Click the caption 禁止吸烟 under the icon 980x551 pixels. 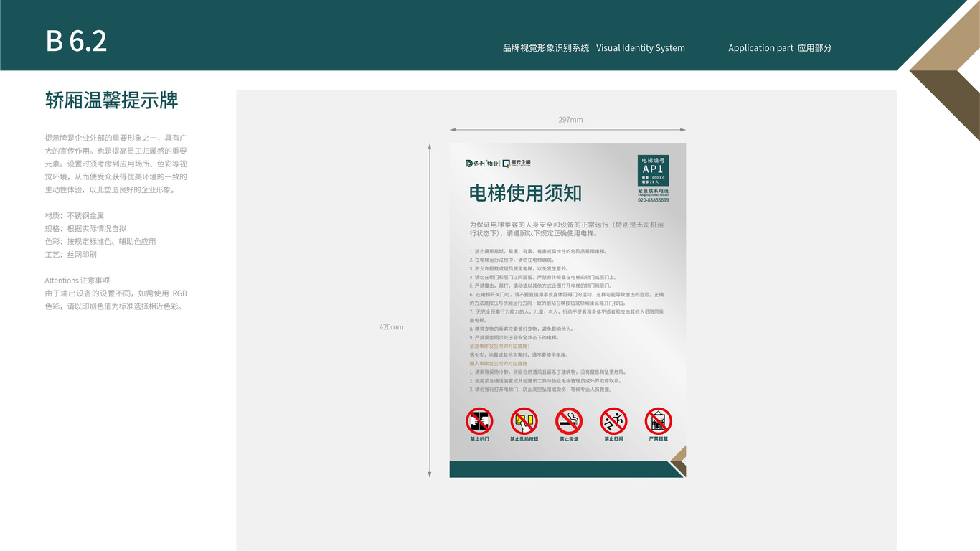click(569, 438)
